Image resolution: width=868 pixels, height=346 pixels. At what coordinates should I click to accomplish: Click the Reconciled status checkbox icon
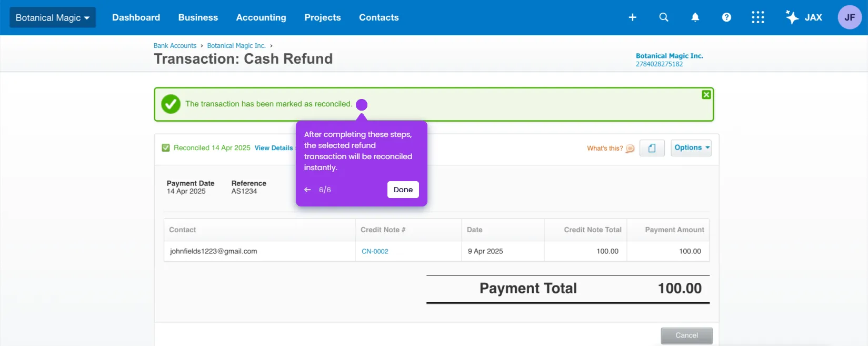pyautogui.click(x=166, y=148)
